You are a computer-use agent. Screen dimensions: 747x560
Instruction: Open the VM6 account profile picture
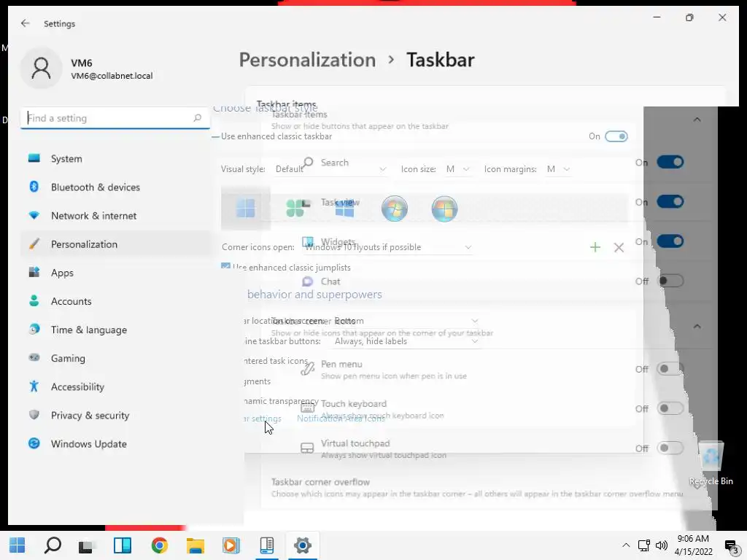pyautogui.click(x=41, y=68)
